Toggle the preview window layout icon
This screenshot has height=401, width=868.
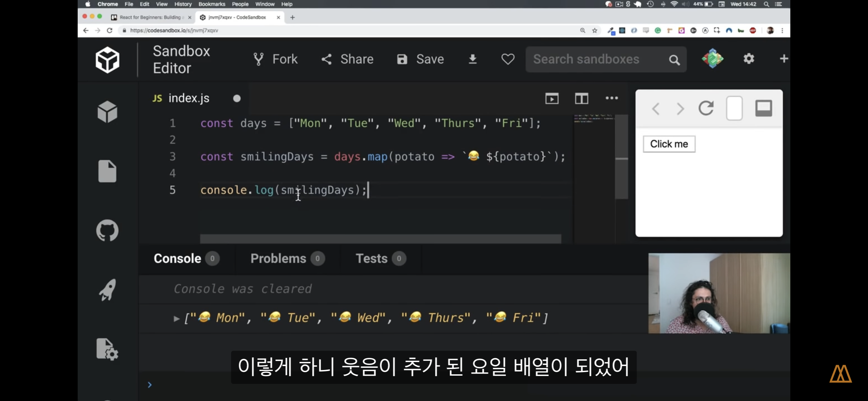tap(764, 108)
